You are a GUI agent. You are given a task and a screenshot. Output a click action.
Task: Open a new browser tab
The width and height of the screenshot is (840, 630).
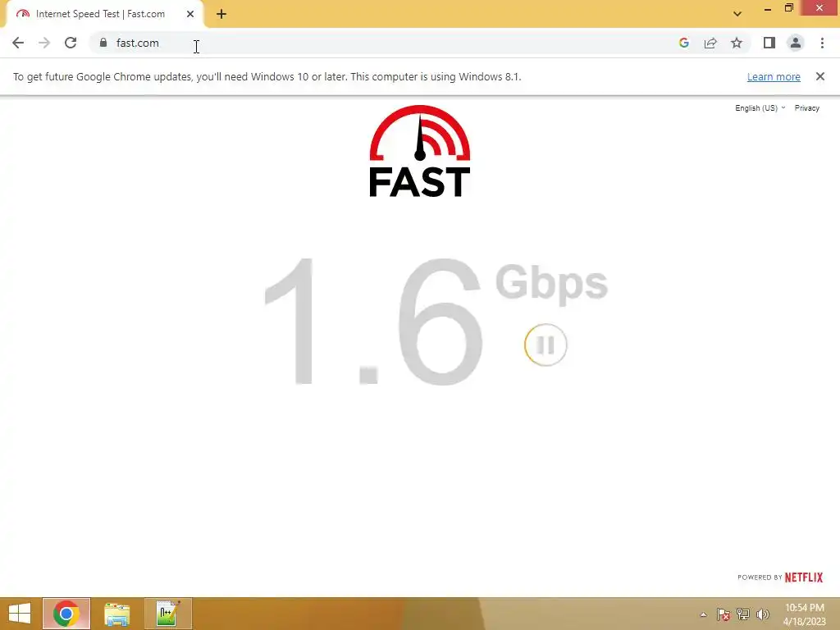click(221, 14)
